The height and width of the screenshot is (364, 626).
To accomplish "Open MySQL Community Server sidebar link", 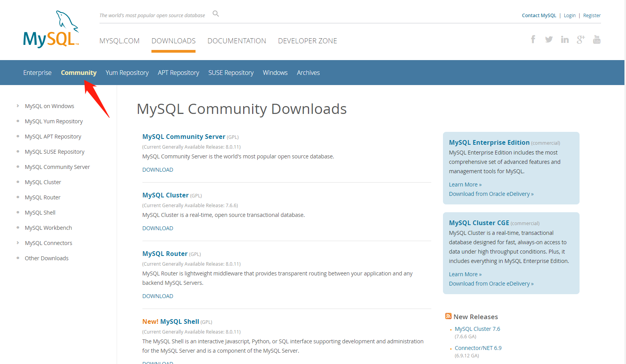I will point(57,167).
